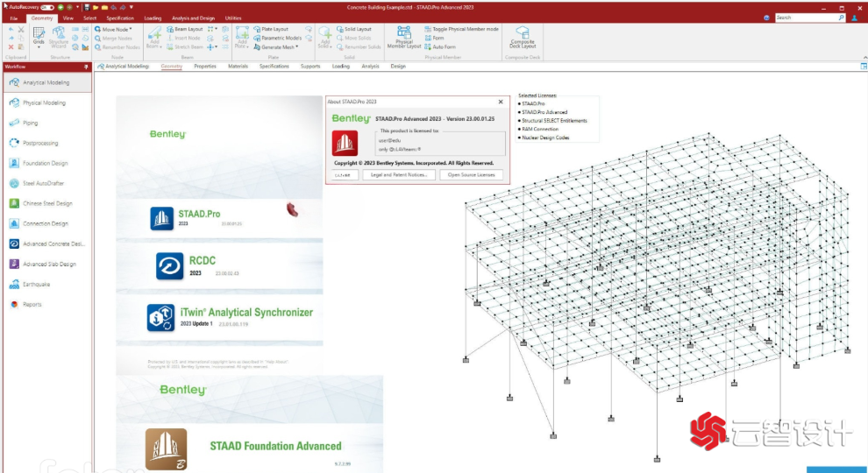The image size is (868, 473).
Task: Expand the Grids dropdown arrow
Action: click(39, 48)
